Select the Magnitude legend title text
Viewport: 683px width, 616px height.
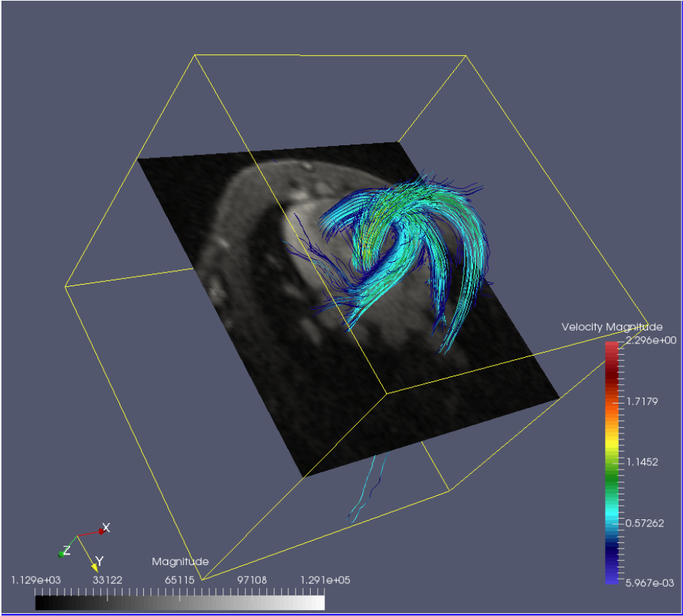(180, 562)
